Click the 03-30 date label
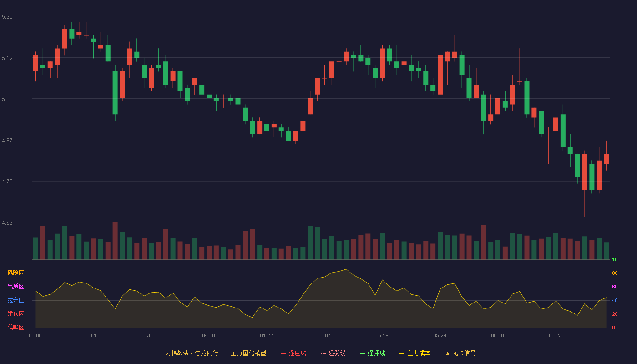 (x=151, y=335)
